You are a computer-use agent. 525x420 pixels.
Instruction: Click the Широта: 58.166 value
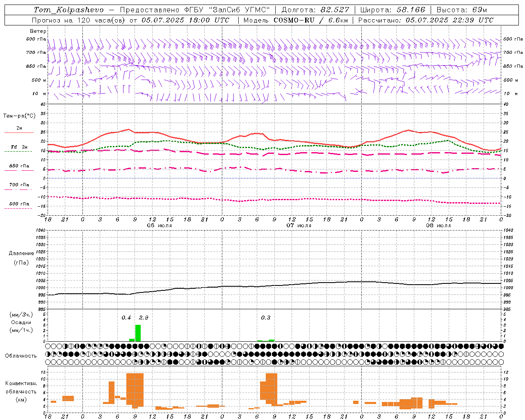[x=393, y=10]
